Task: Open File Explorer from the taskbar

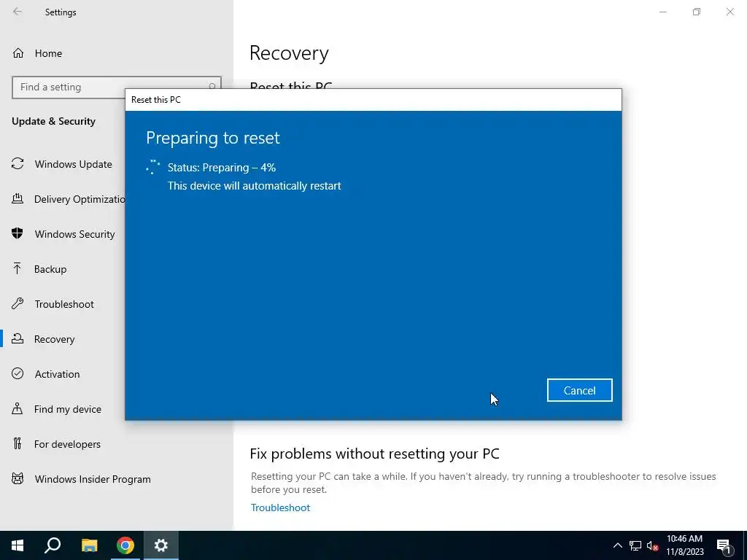Action: 89,545
